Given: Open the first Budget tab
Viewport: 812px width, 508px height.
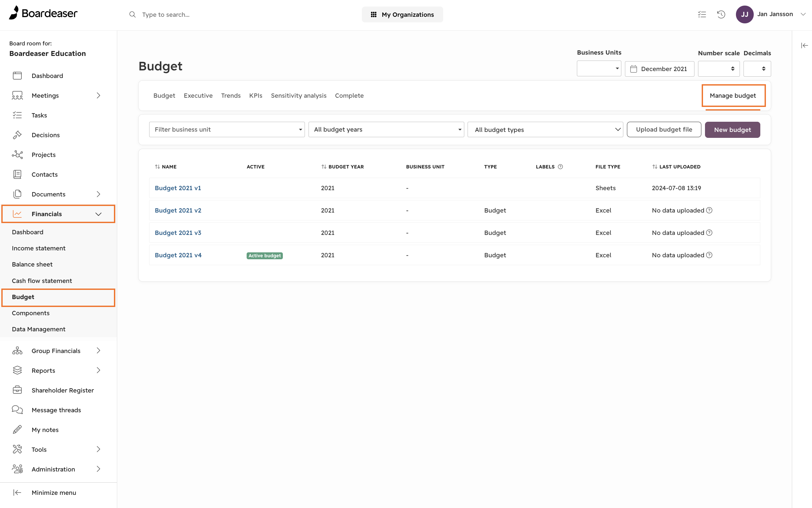Looking at the screenshot, I should tap(164, 95).
